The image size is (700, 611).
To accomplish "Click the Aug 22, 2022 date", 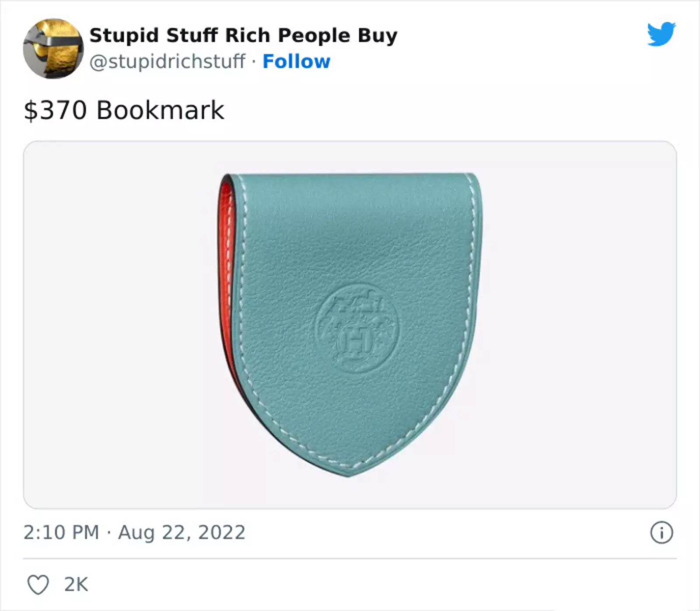I will click(x=182, y=533).
